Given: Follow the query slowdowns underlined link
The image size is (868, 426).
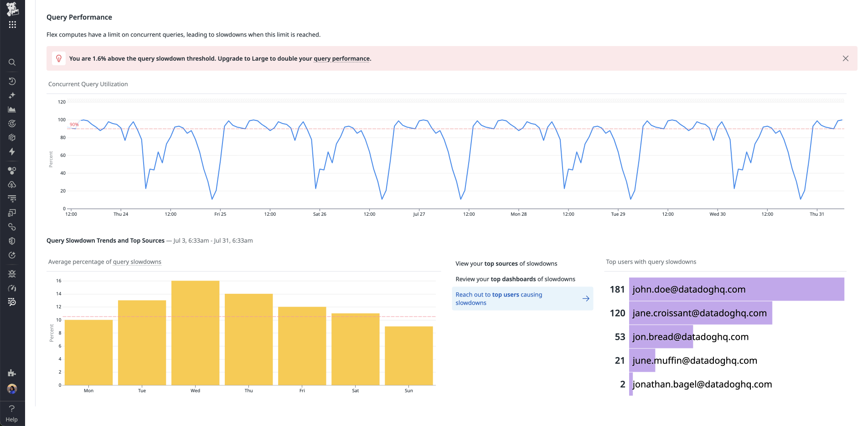Looking at the screenshot, I should tap(137, 261).
